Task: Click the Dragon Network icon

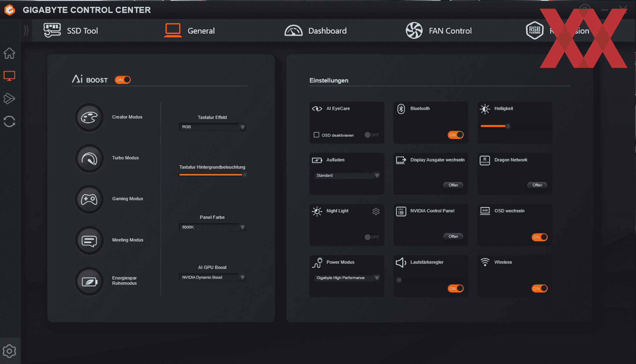Action: point(485,160)
